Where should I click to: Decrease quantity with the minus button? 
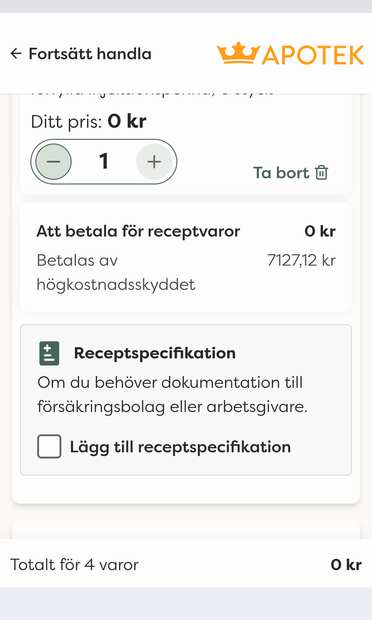pos(53,162)
